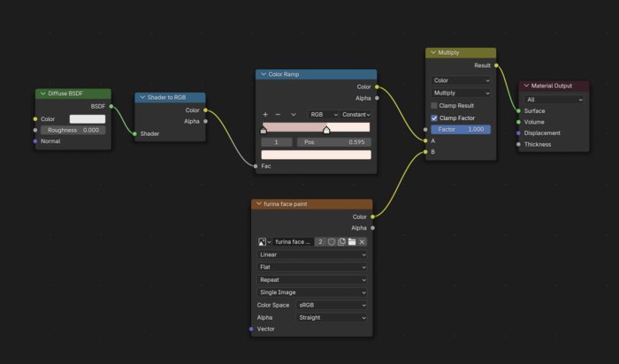Click the Diffuse BSDF white color swatch
The width and height of the screenshot is (619, 364).
tap(88, 118)
